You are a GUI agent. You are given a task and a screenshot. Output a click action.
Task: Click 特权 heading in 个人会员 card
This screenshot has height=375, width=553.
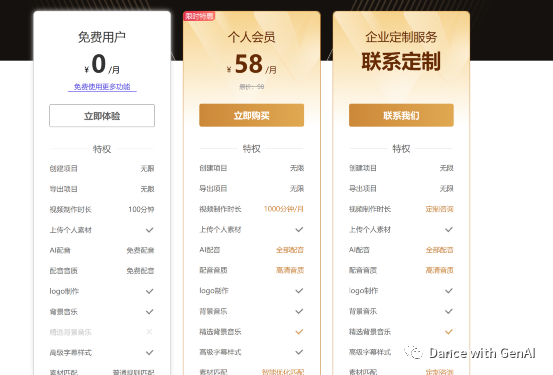click(x=251, y=149)
